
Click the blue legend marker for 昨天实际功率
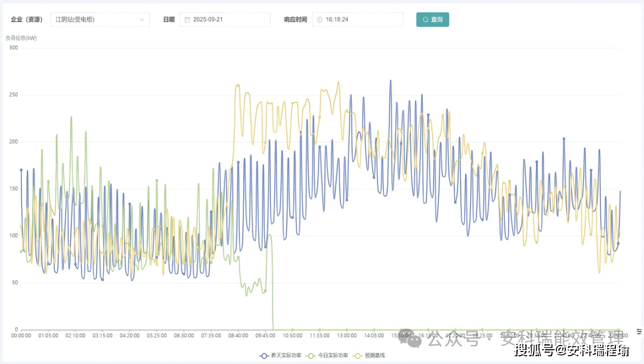tap(264, 356)
